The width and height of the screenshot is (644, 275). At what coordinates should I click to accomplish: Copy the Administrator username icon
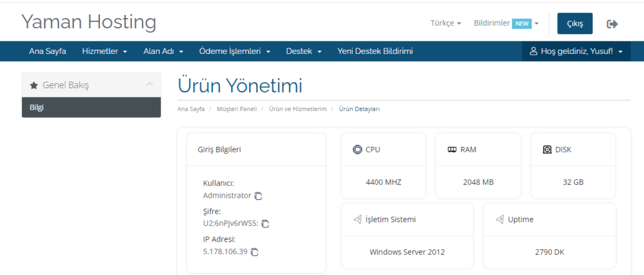click(258, 196)
